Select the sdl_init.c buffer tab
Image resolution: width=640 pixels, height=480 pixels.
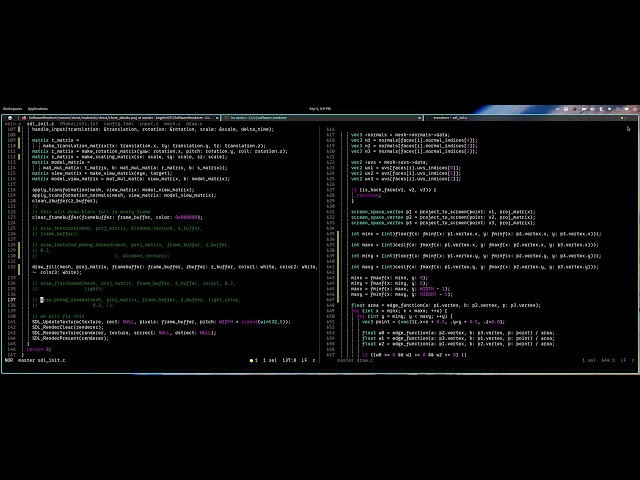[40, 124]
